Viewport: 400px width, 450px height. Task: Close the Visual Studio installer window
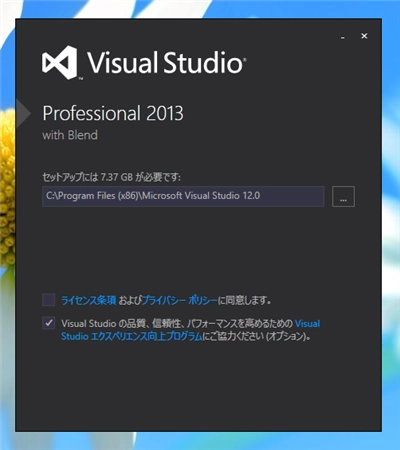click(x=364, y=36)
